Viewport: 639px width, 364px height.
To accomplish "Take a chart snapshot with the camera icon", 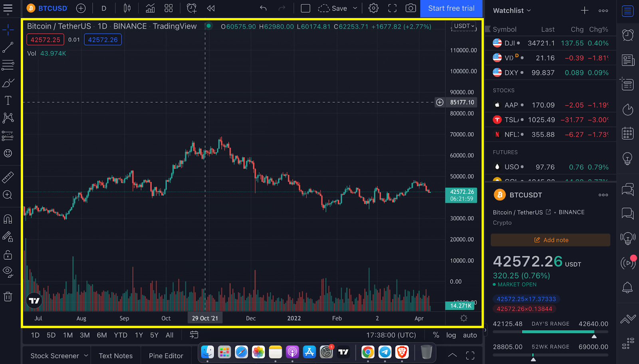I will coord(411,8).
